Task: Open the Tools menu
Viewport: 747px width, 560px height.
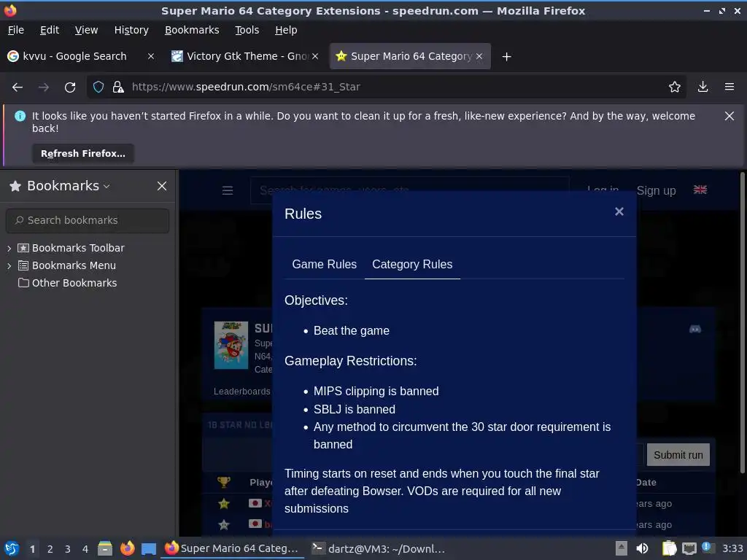Action: (247, 30)
